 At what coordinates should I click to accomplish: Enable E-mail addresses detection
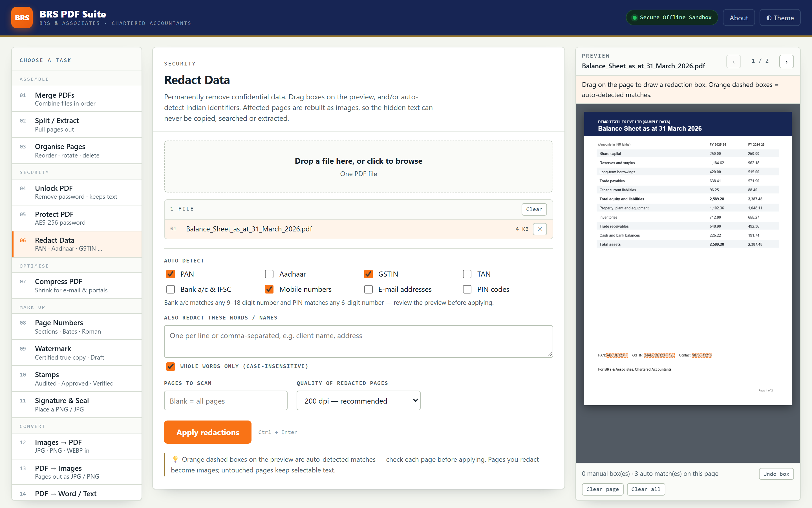click(369, 289)
